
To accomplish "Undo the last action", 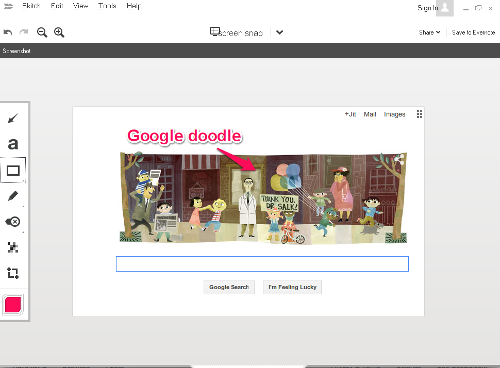I will coord(8,32).
